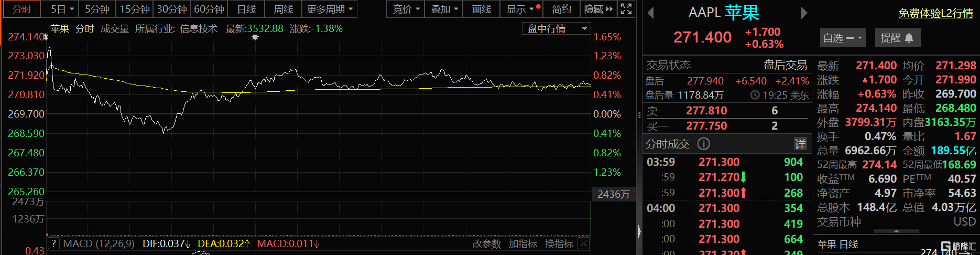Click 免费体验L2行情 link

click(935, 13)
